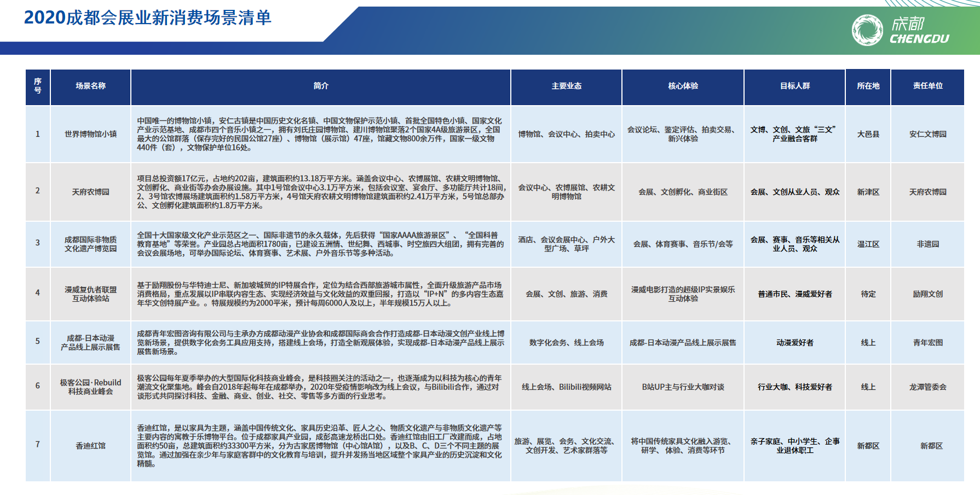Select the cell 文博、文创、文旅"三文"产业融合客群

click(795, 134)
